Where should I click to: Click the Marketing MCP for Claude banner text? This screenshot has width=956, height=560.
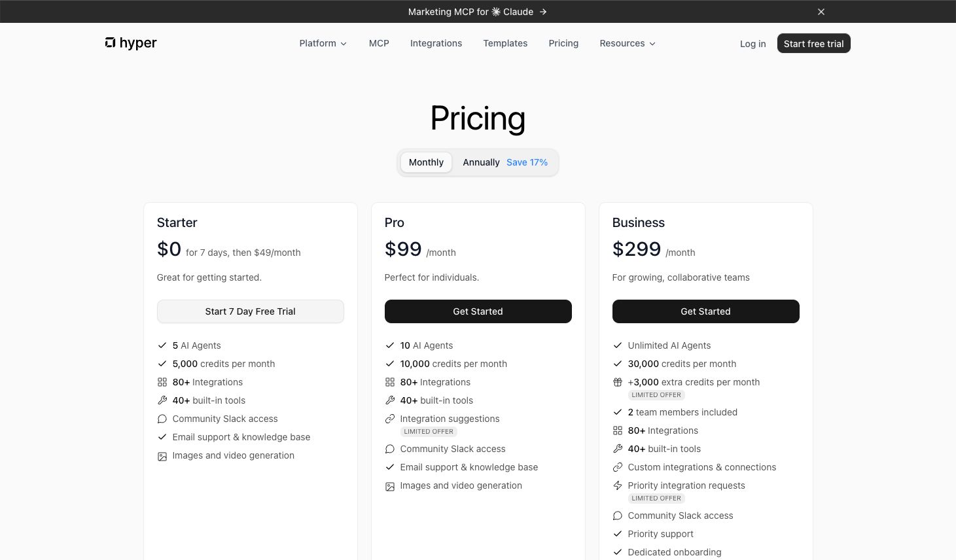tap(470, 12)
